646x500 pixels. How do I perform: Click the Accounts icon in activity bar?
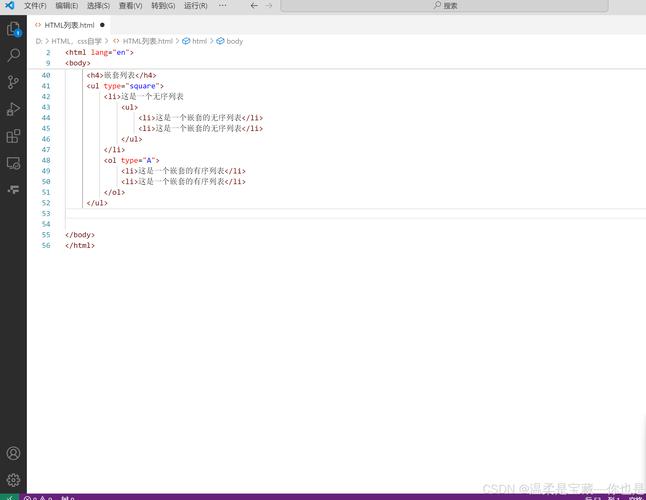click(x=13, y=454)
